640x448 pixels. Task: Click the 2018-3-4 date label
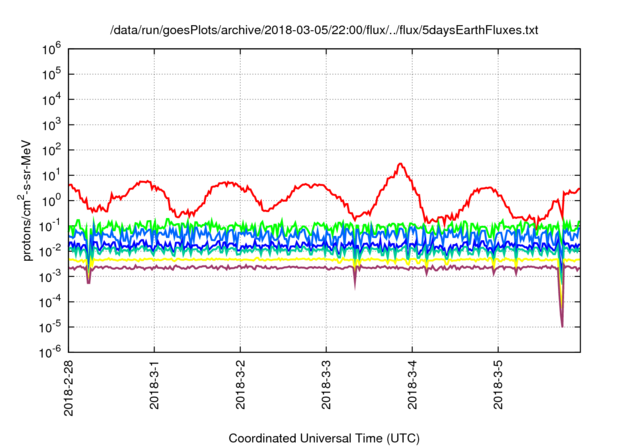tap(412, 384)
